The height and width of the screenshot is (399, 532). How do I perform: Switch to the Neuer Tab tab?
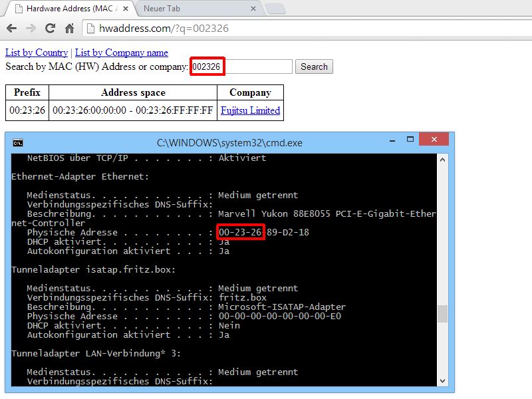200,9
